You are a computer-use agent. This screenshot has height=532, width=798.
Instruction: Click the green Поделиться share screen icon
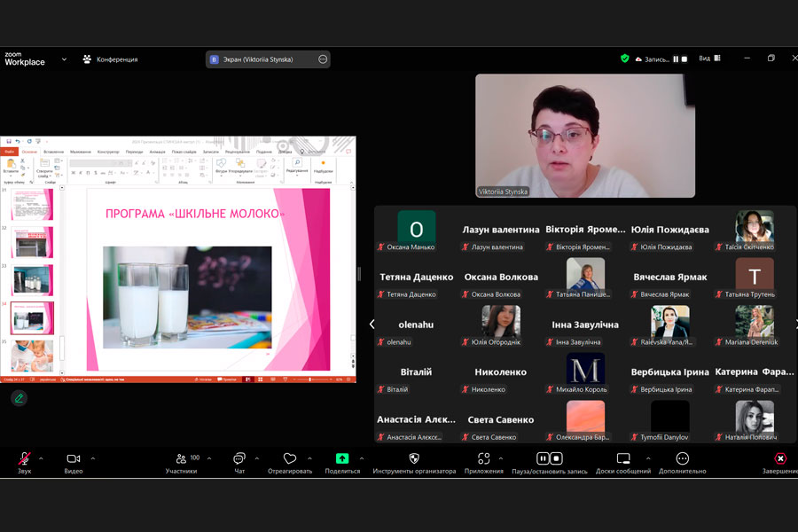[x=342, y=458]
